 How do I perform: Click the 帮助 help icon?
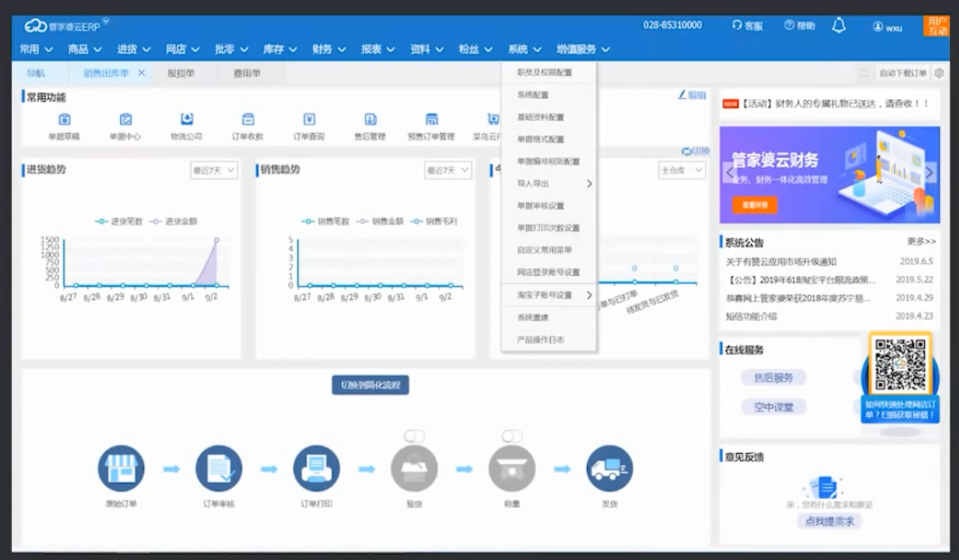point(789,25)
